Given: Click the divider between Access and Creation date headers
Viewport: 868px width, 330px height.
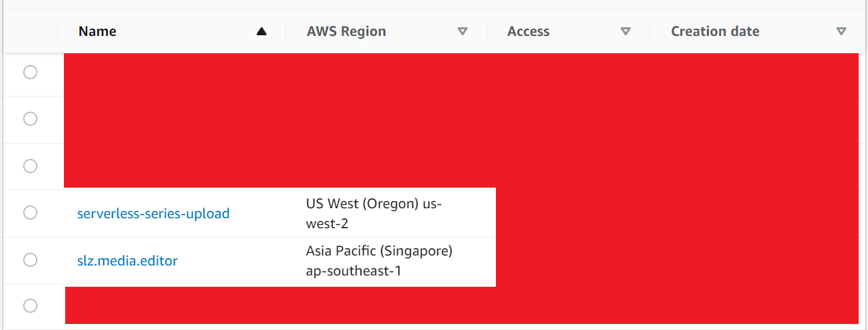Looking at the screenshot, I should pos(650,31).
